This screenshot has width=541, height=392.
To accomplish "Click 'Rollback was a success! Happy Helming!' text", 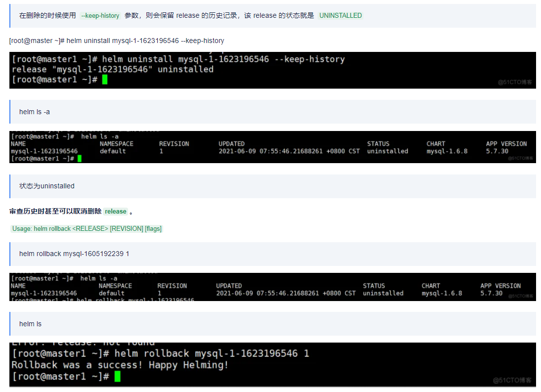I will [x=120, y=365].
